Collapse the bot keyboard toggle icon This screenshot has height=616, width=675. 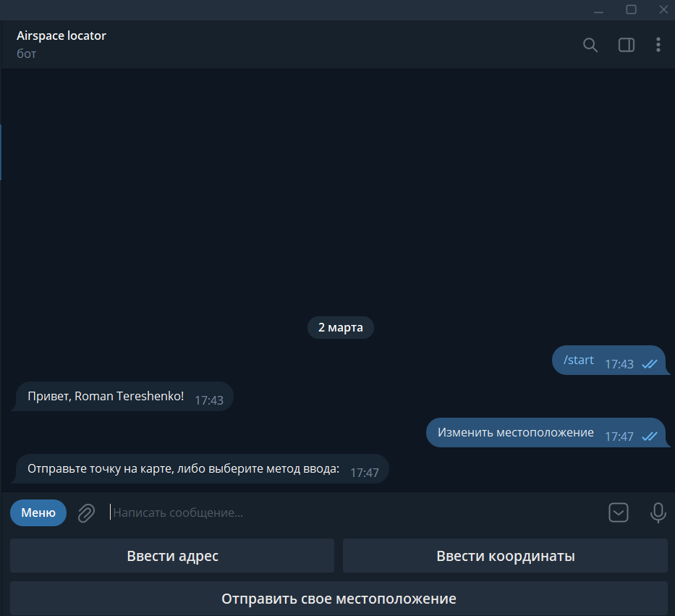618,512
